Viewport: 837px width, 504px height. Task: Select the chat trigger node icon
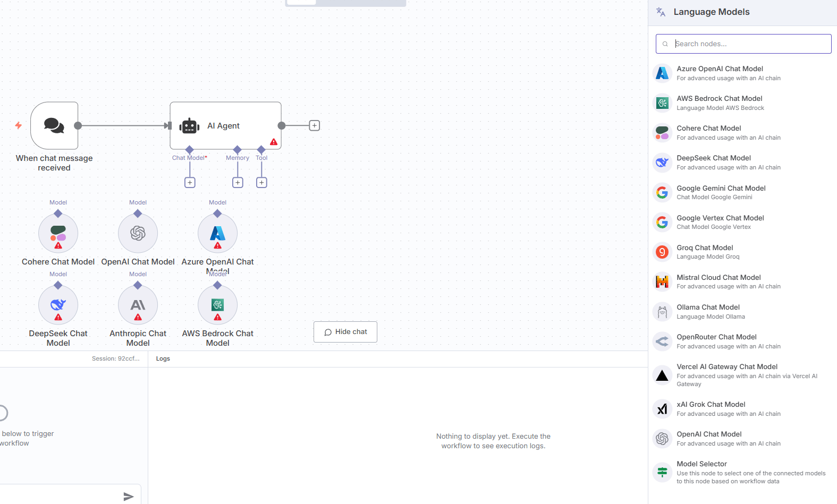point(54,125)
